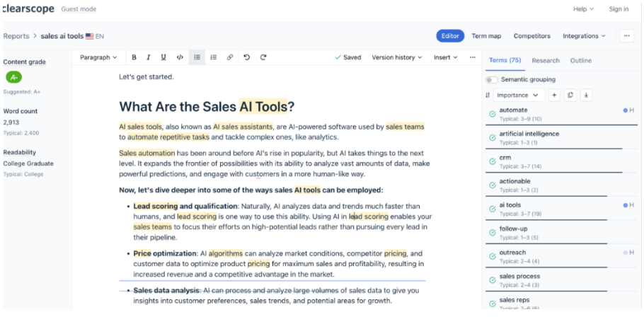The image size is (644, 317).
Task: Open the Paragraph style dropdown
Action: click(x=99, y=57)
